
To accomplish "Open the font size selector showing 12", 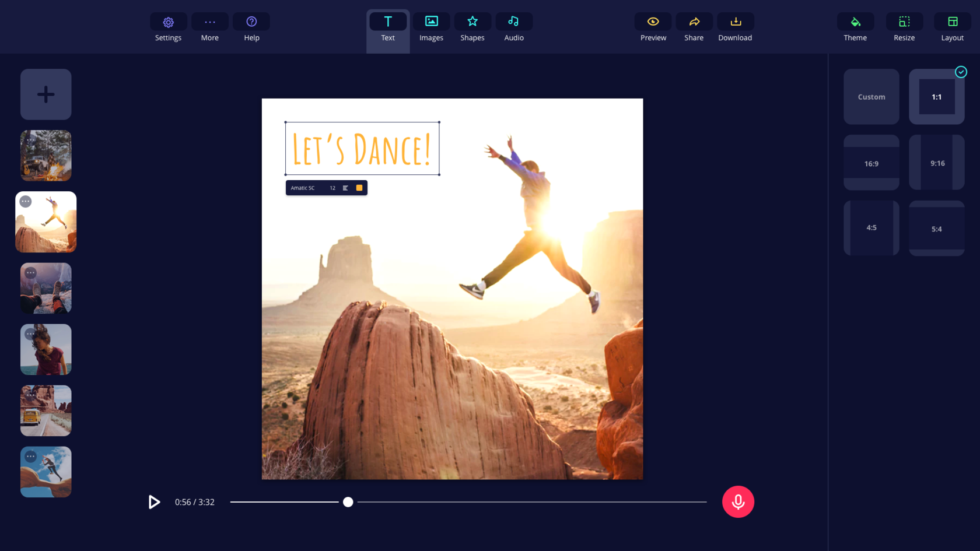I will [332, 188].
